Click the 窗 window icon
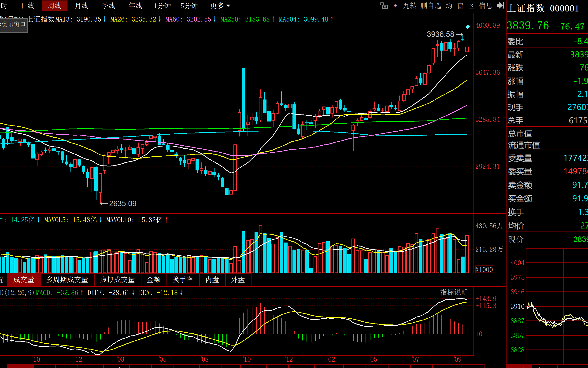588x368 pixels. tap(460, 6)
